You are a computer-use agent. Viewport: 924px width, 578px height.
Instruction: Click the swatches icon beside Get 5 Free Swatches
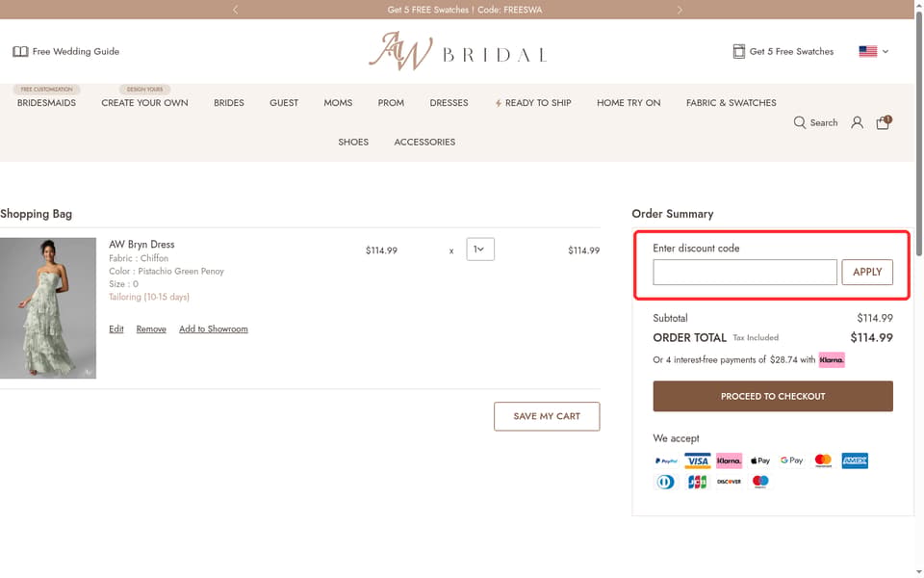[x=738, y=51]
